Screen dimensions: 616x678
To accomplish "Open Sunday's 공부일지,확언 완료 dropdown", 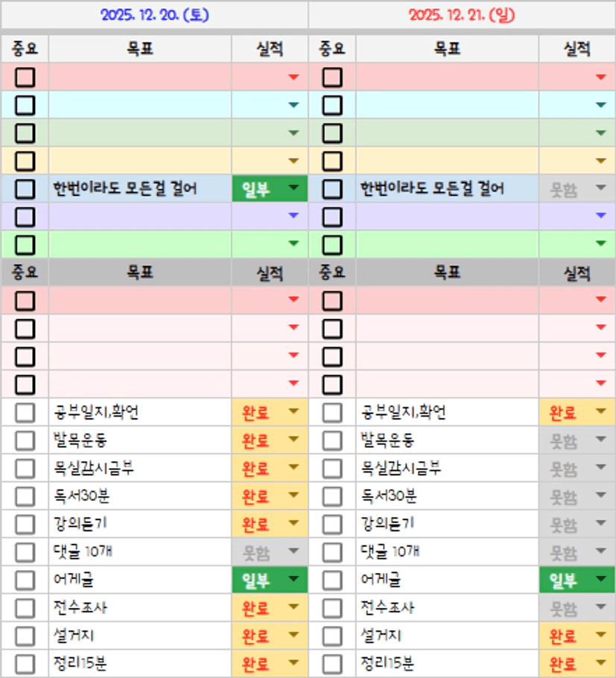I will 601,412.
